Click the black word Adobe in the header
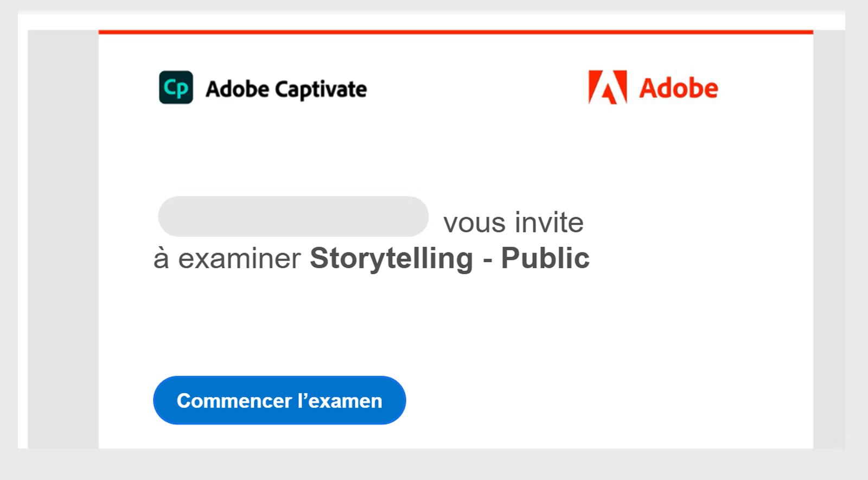Screen dimensions: 868x480 [237, 89]
